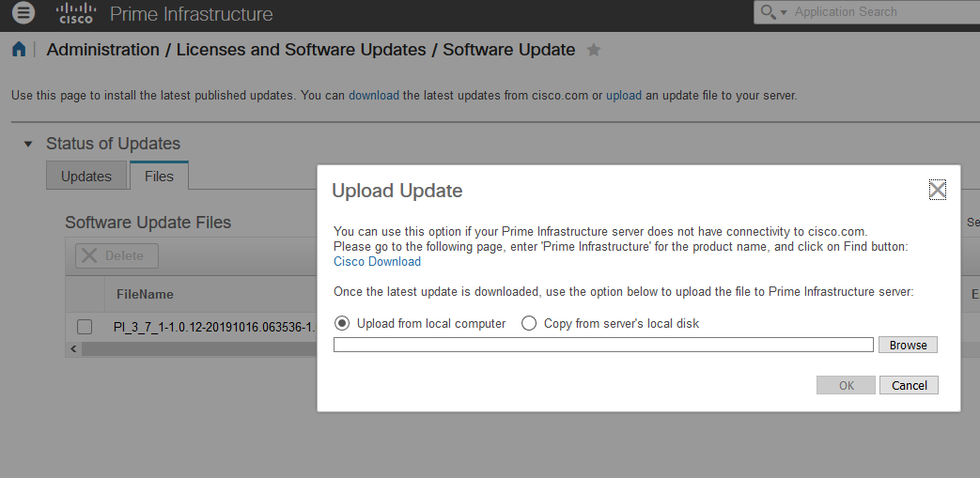Click the table's scroll left arrow

(x=73, y=348)
